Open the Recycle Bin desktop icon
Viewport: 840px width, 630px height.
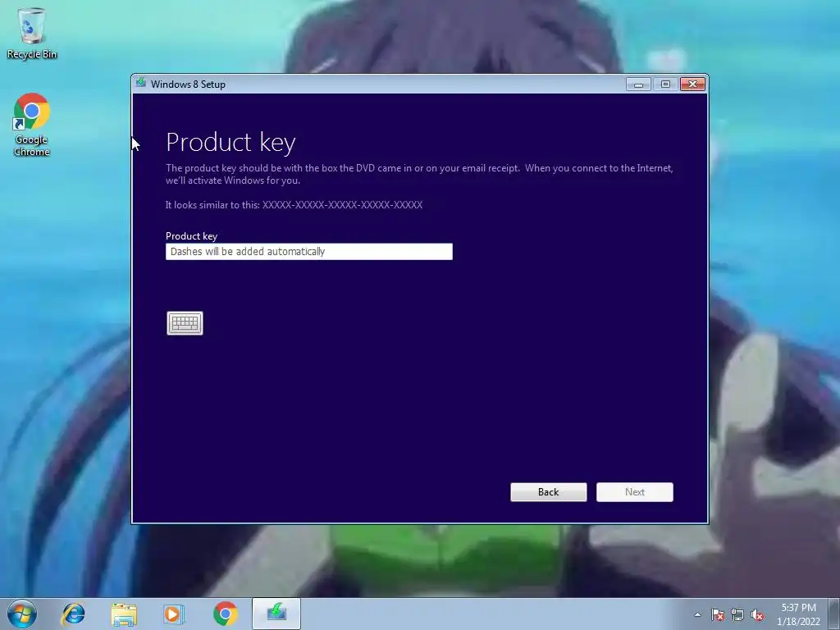(x=32, y=33)
